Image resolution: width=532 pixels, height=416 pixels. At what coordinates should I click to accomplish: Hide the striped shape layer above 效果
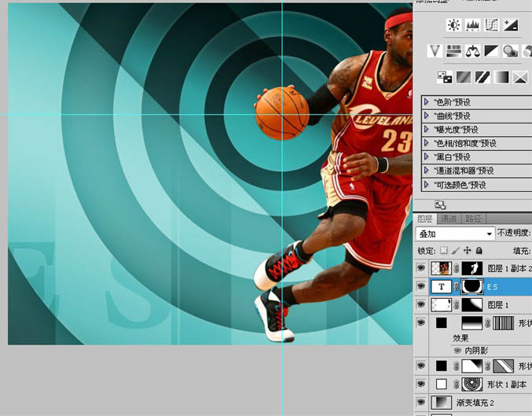(x=420, y=322)
